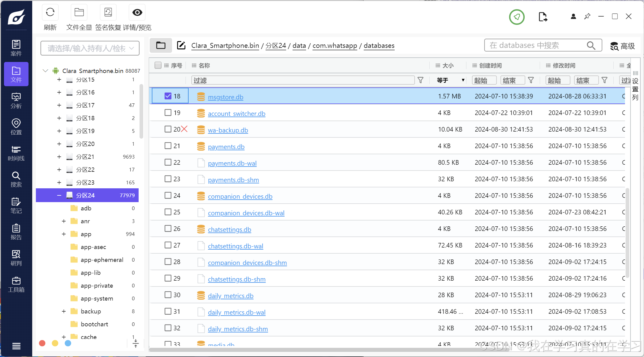Click com.whatsapp in the breadcrumb path

(335, 45)
